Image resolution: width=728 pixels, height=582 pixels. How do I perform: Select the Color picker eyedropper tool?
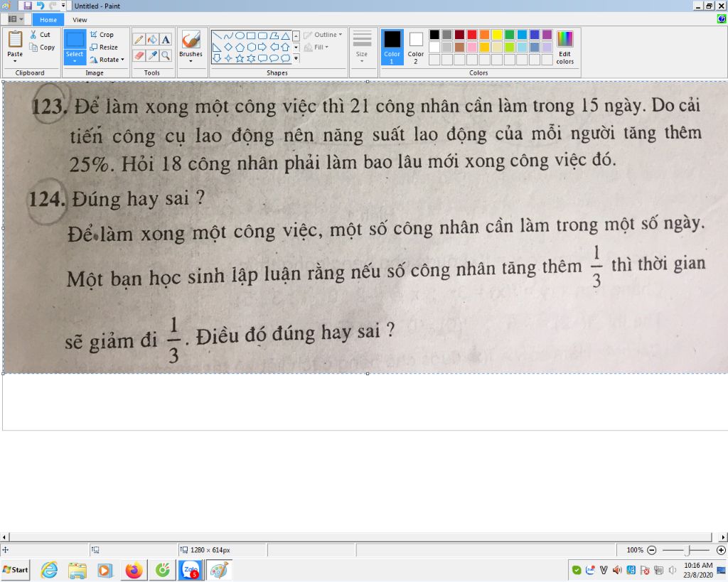pyautogui.click(x=152, y=55)
